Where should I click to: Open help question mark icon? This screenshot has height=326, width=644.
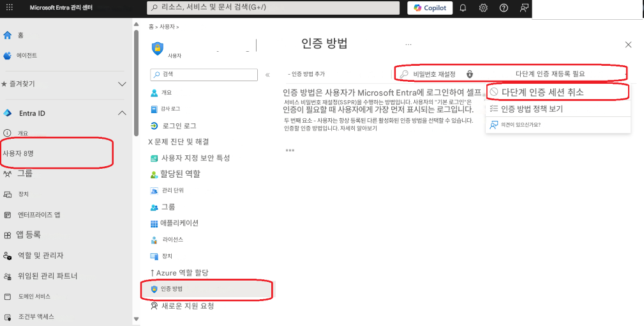coord(504,8)
